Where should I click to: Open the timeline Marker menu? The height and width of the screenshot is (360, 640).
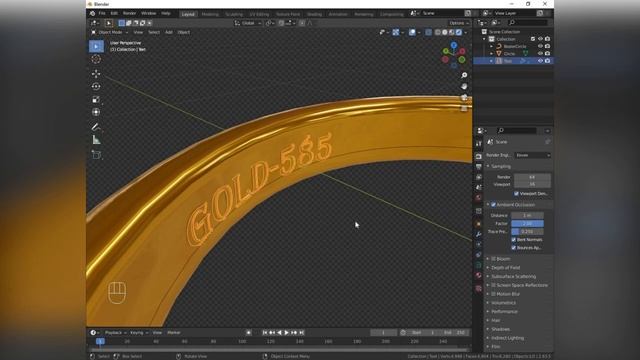[173, 333]
